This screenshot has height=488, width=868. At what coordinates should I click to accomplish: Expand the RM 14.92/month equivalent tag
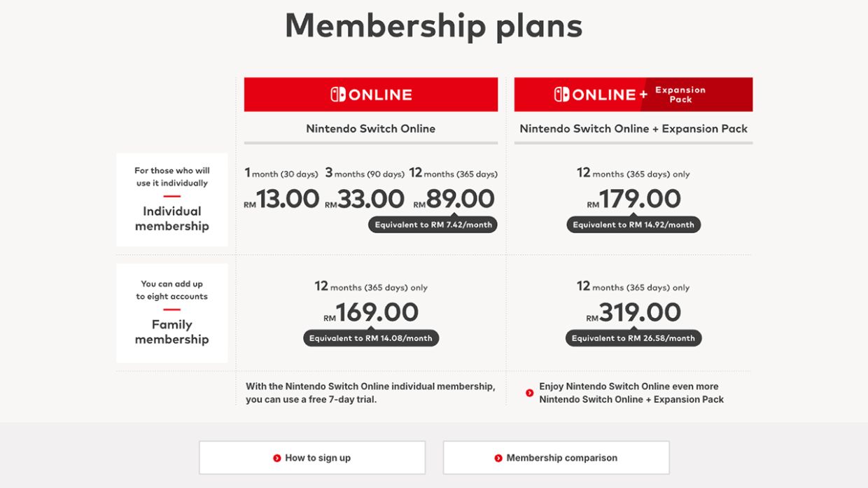(x=633, y=225)
